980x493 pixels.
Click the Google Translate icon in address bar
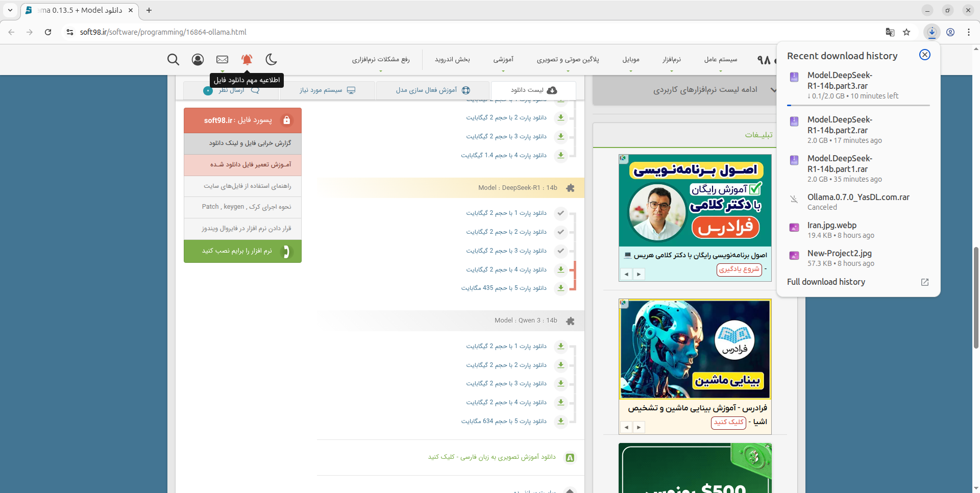point(890,32)
